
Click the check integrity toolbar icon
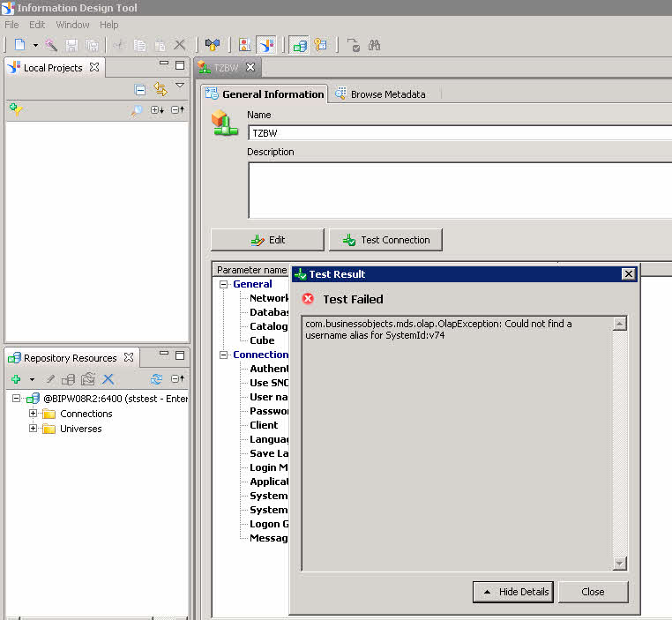coord(354,45)
